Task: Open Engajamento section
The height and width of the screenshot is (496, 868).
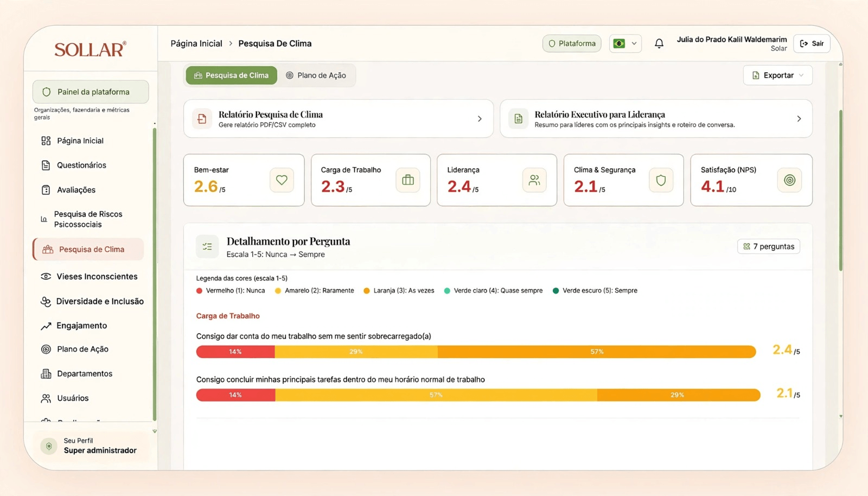Action: [x=81, y=326]
